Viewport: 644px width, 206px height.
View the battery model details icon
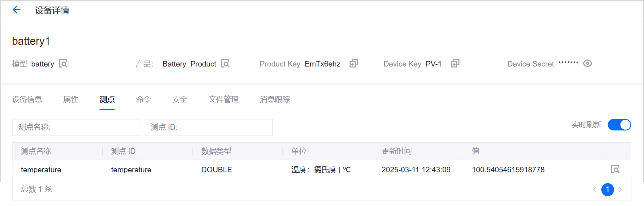pyautogui.click(x=63, y=64)
